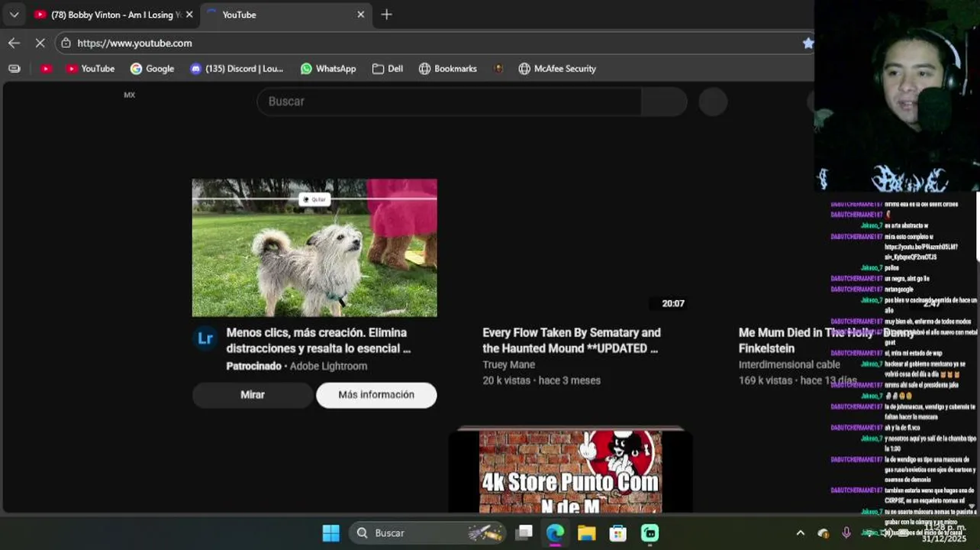The height and width of the screenshot is (550, 980).
Task: Switch to Microsoft Edge on taskbar
Action: click(555, 532)
